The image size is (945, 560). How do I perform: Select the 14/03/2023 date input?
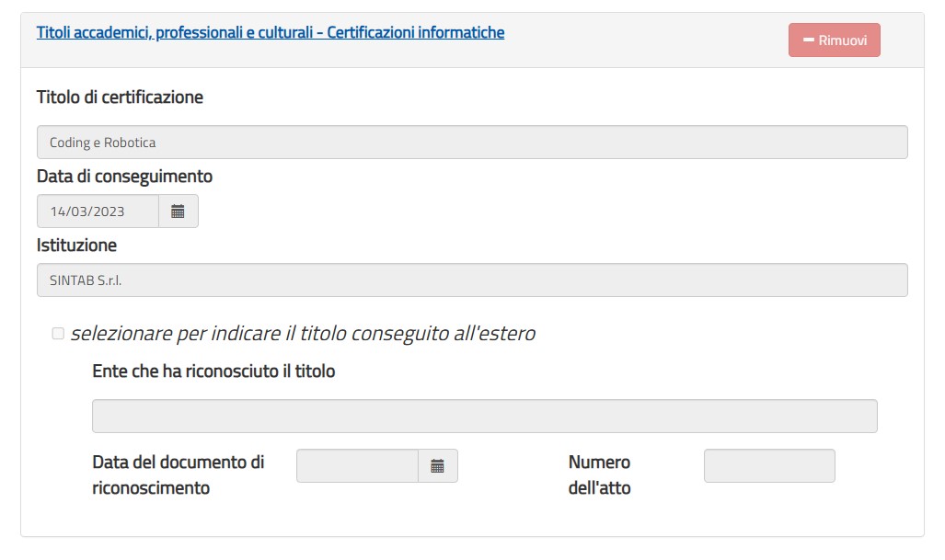(x=98, y=211)
